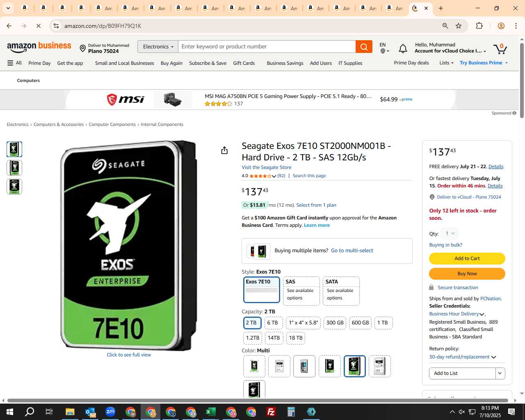Image resolution: width=525 pixels, height=420 pixels.
Task: Open Business Savings in the navigation bar
Action: click(x=285, y=63)
